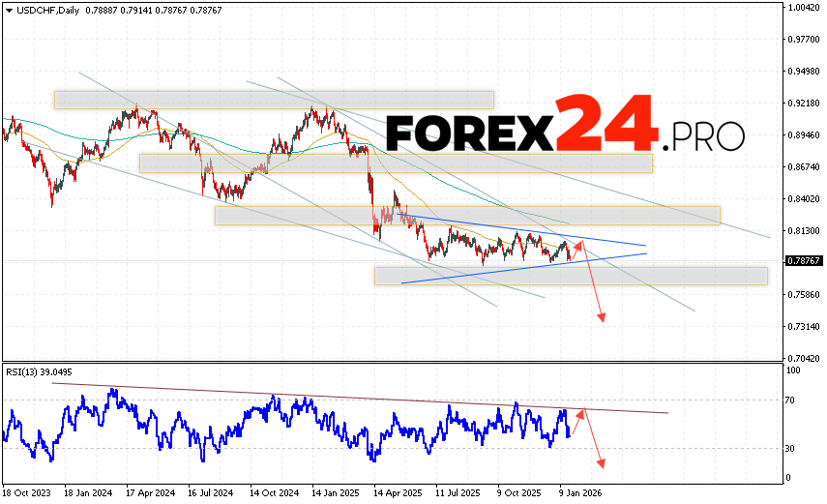Select the topmost gray resistance zone rectangle
The image size is (827, 504).
click(x=274, y=100)
